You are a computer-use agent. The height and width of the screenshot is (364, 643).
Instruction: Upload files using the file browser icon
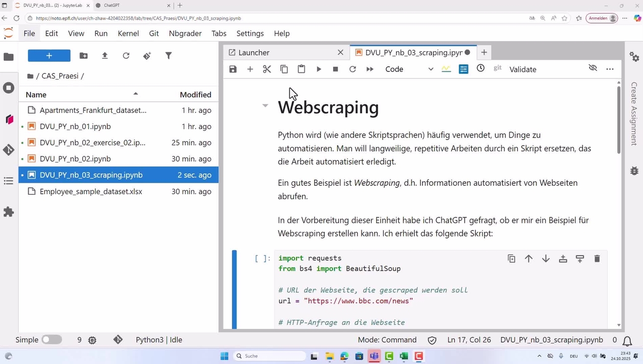click(x=104, y=56)
